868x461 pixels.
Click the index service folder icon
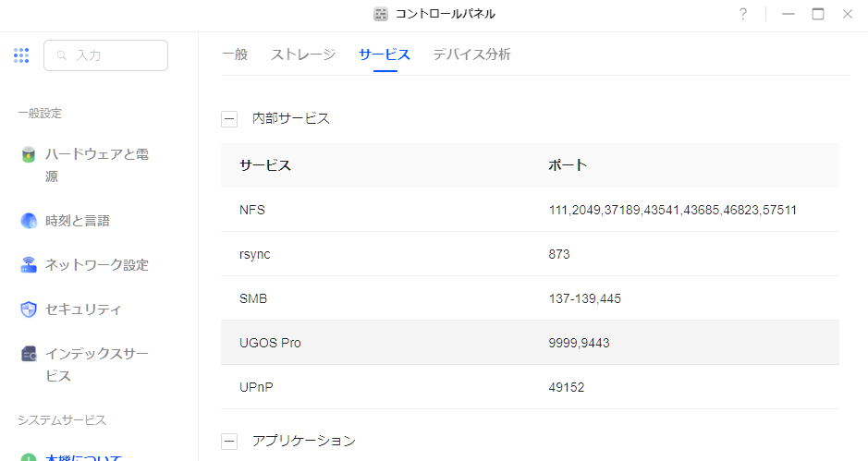pyautogui.click(x=29, y=354)
